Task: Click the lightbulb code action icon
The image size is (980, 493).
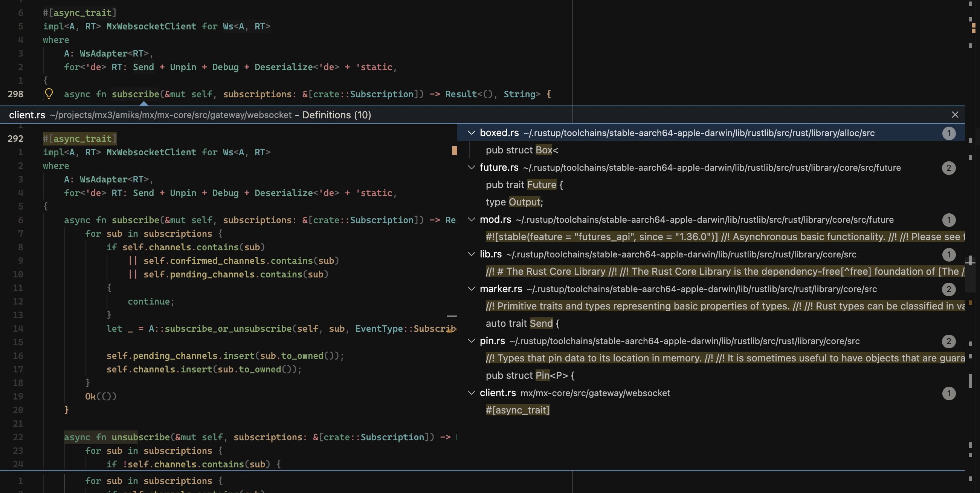Action: [x=49, y=93]
